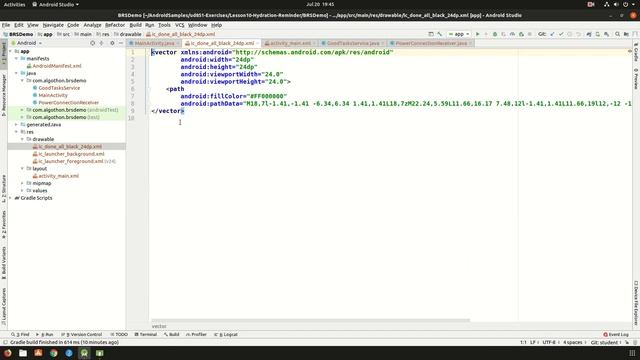Run the app with the green play button
Viewport: 640px width, 360px height.
tap(478, 34)
